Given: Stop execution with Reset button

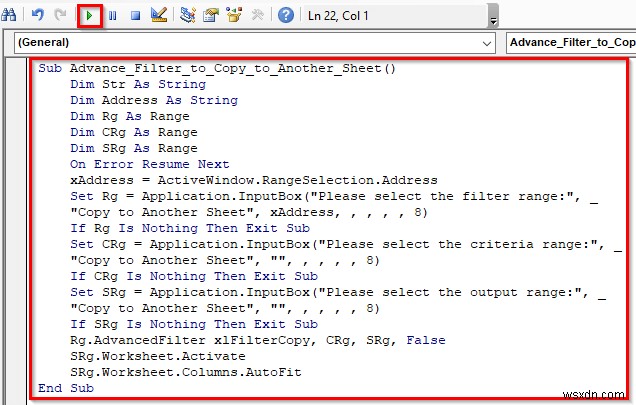Looking at the screenshot, I should pos(135,16).
